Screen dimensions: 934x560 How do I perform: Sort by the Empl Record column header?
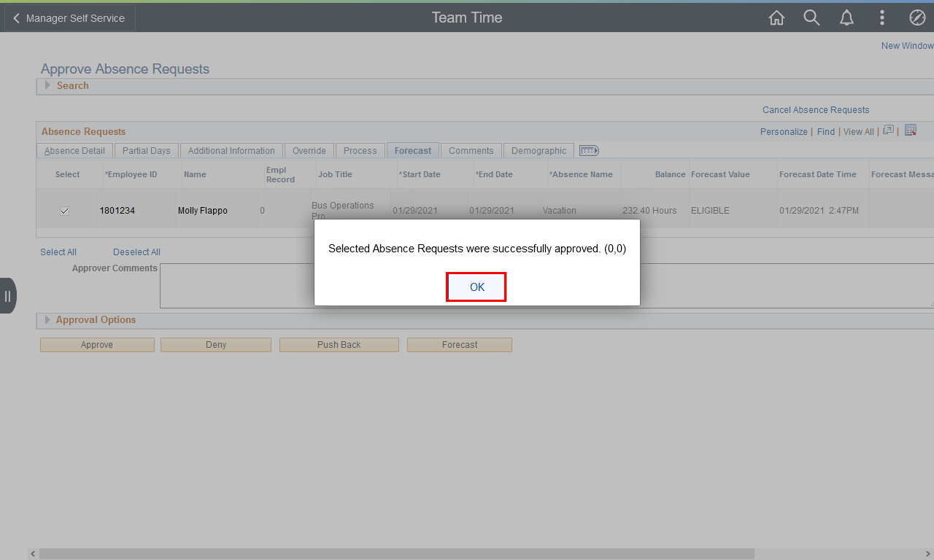click(x=280, y=174)
